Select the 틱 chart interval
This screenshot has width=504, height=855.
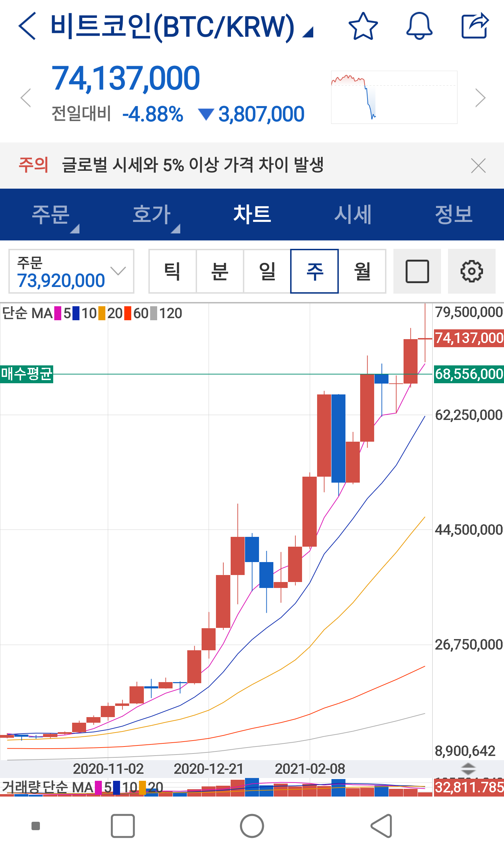pyautogui.click(x=172, y=271)
